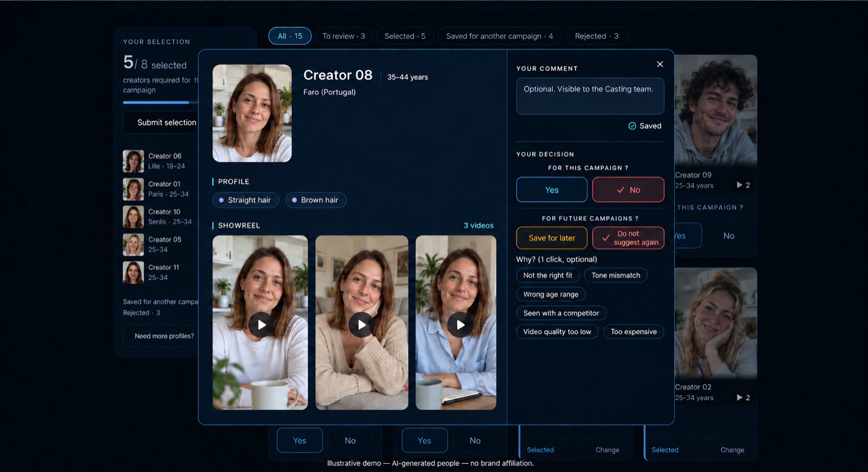Viewport: 868px width, 472px height.
Task: Click the play icon on Creator 02 card
Action: 739,398
